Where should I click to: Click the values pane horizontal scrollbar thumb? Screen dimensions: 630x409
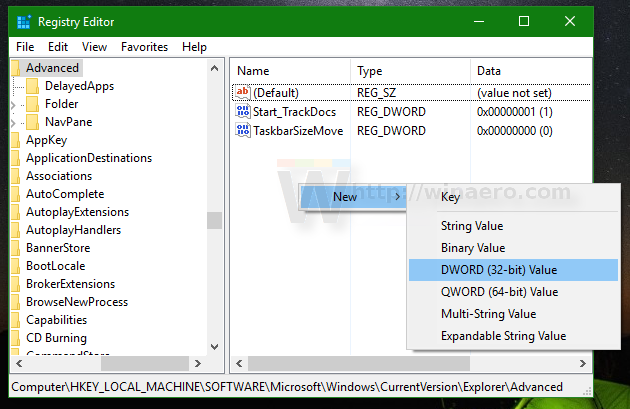[359, 364]
